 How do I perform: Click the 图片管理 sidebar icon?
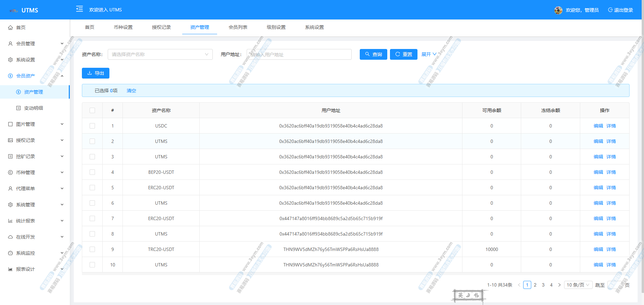10,124
